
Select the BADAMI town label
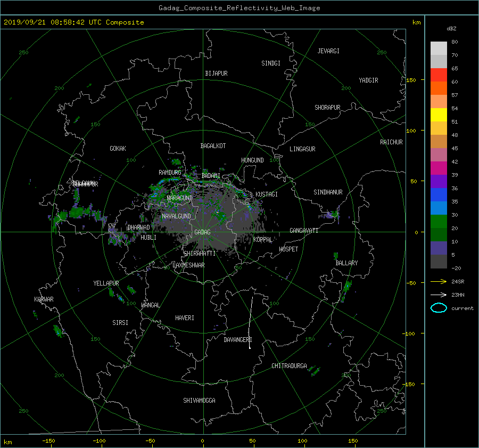tap(211, 176)
